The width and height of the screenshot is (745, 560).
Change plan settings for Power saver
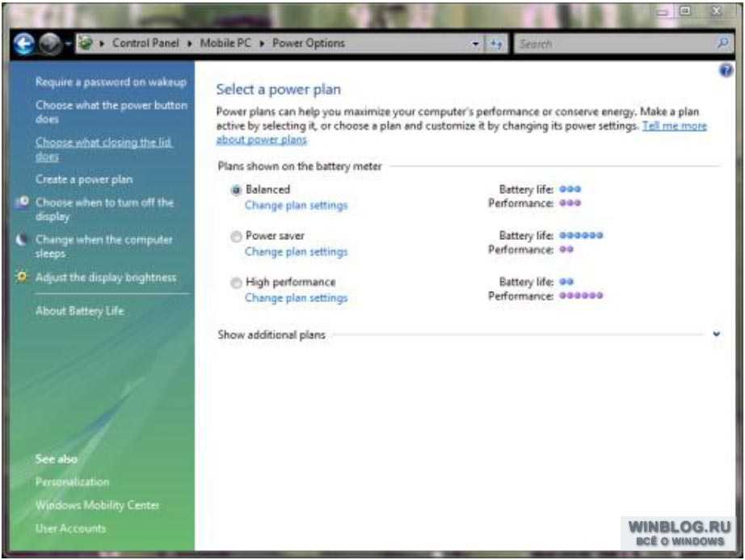pyautogui.click(x=296, y=252)
